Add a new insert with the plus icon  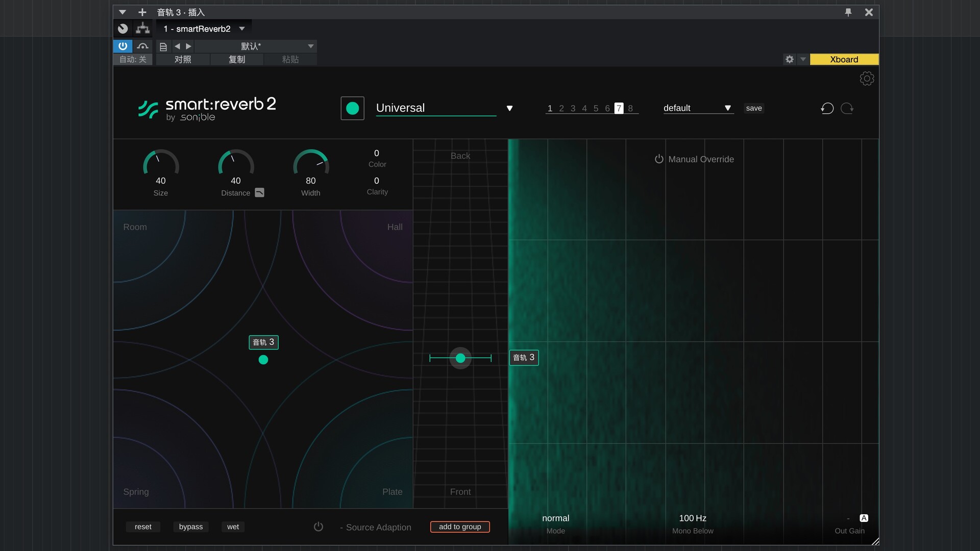click(x=142, y=12)
